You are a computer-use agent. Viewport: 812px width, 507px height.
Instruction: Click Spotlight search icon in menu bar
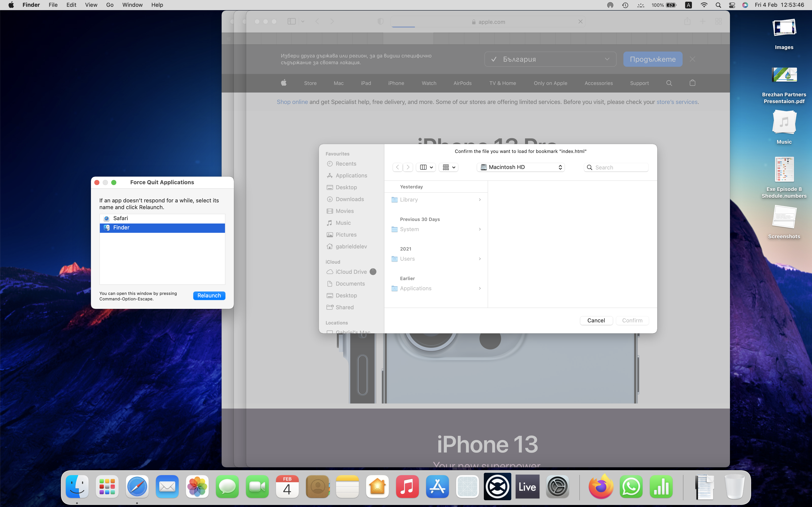pos(718,5)
